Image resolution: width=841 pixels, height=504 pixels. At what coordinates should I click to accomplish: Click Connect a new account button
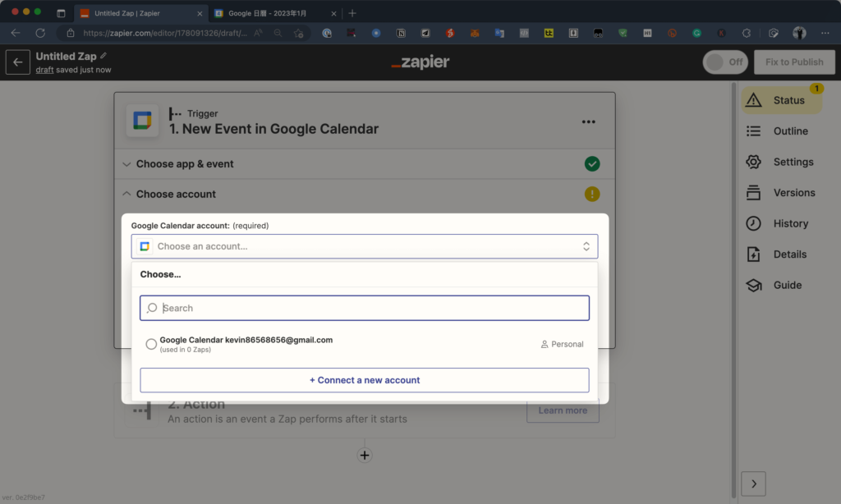point(365,380)
